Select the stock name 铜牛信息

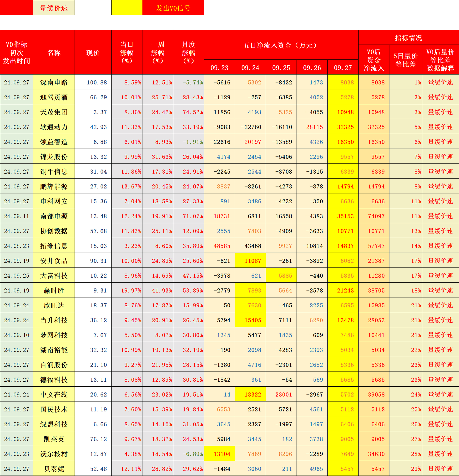click(x=54, y=172)
